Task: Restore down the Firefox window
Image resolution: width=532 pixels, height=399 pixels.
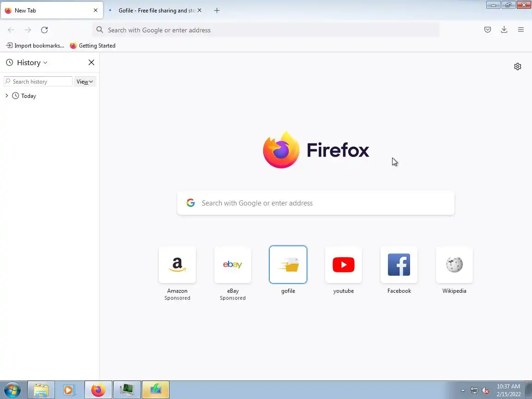Action: [x=508, y=5]
